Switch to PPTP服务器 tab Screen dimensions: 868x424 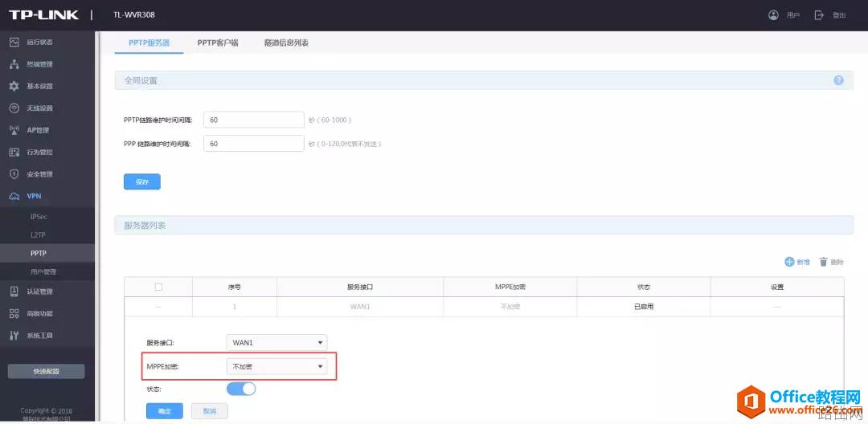coord(149,43)
